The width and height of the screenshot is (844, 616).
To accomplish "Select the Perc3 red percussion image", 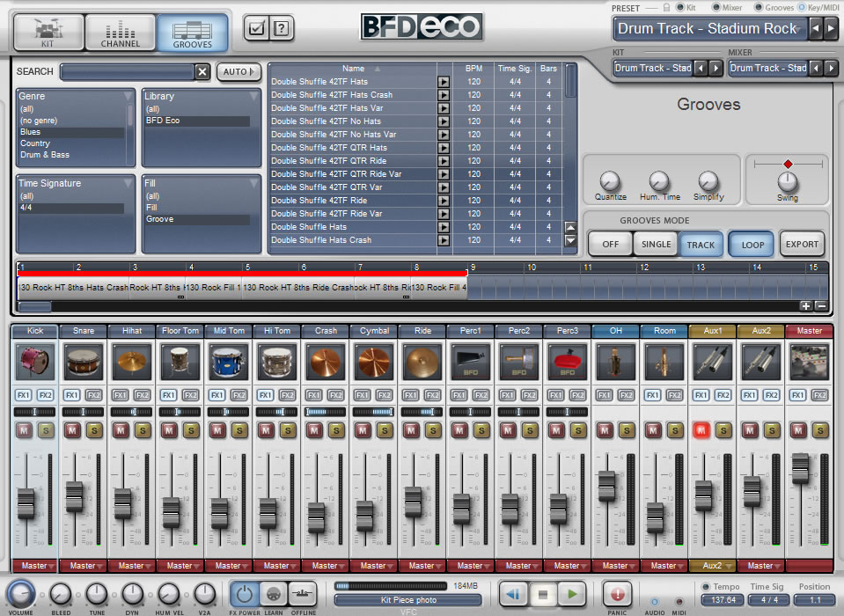I will tap(568, 362).
